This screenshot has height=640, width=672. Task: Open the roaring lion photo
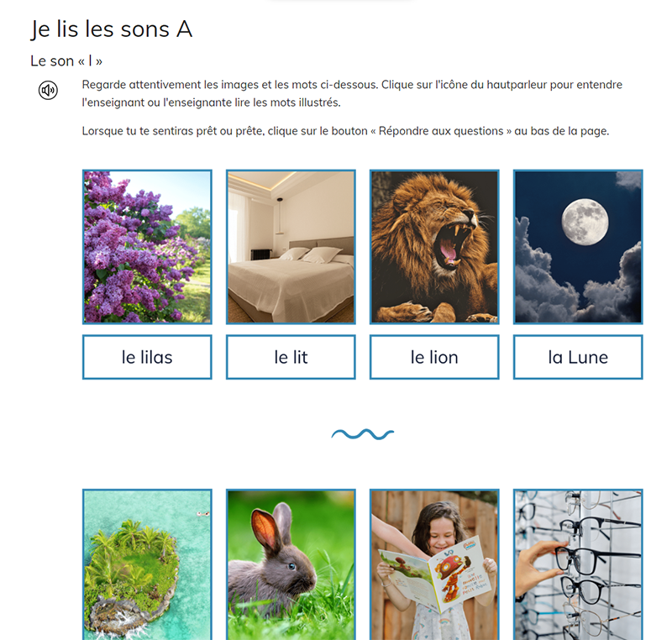click(x=434, y=247)
